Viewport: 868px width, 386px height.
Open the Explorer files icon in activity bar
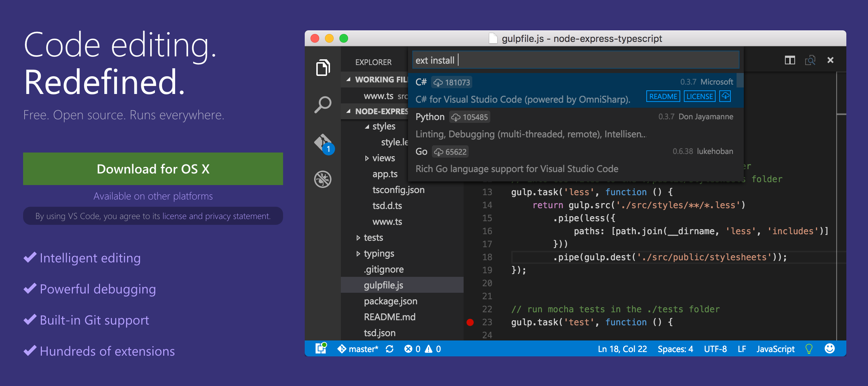(323, 68)
